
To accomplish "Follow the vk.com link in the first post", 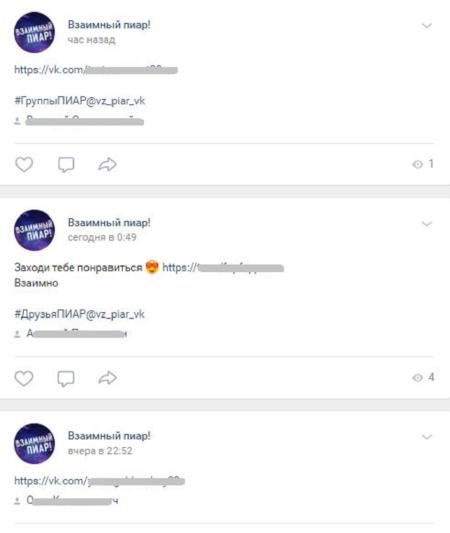I will (x=96, y=70).
